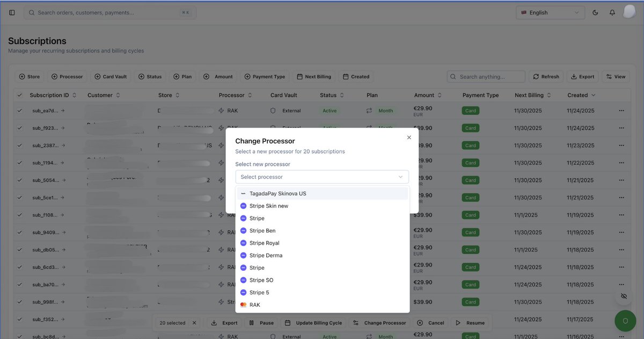The height and width of the screenshot is (339, 644).
Task: Open the dark mode toggle icon
Action: (595, 12)
